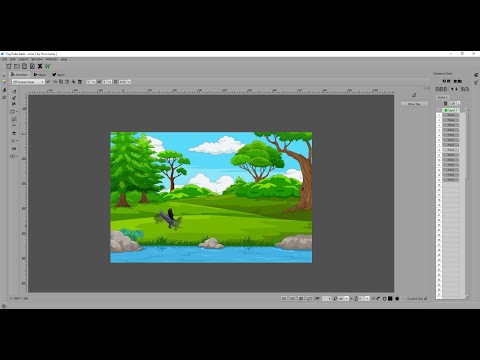Image resolution: width=480 pixels, height=360 pixels.
Task: Click the Show Tips button
Action: [x=414, y=104]
